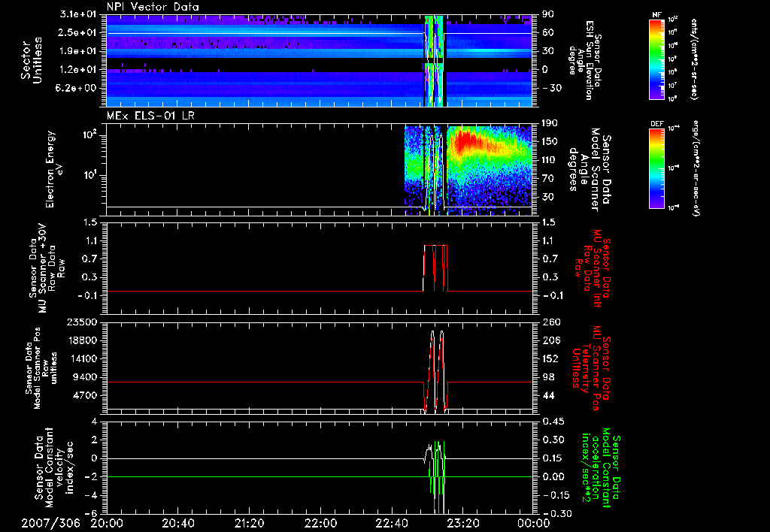This screenshot has width=770, height=532.
Task: Click the NF flux color bar
Action: 656,59
